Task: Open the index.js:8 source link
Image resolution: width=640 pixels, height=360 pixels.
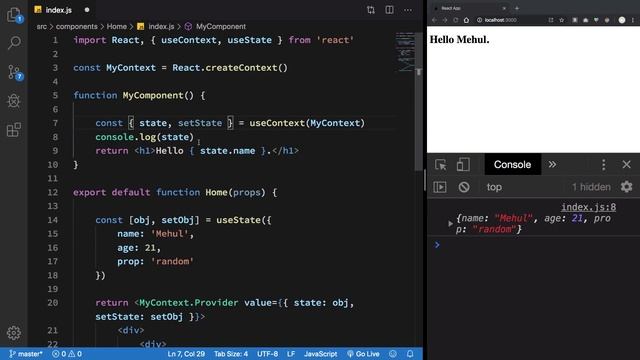Action: coord(588,207)
